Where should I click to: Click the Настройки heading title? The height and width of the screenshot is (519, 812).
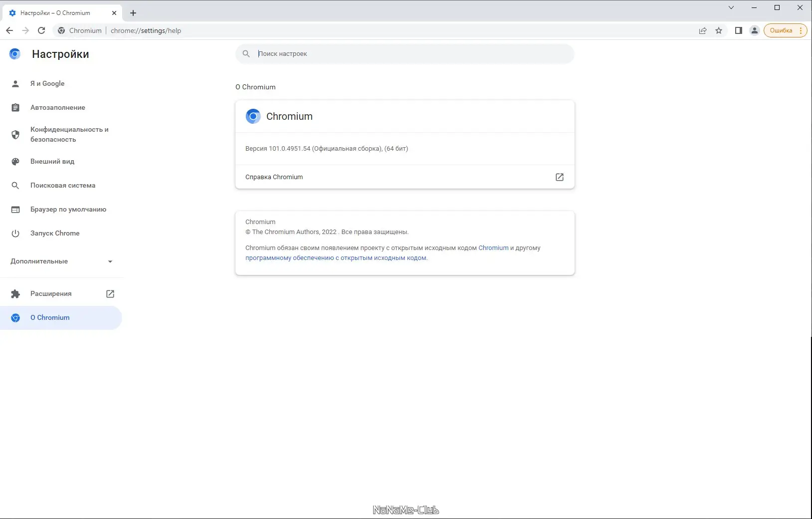click(x=60, y=54)
